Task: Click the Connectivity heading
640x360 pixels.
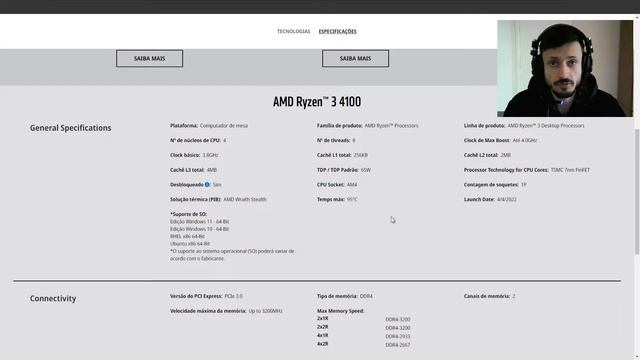Action: click(x=53, y=298)
